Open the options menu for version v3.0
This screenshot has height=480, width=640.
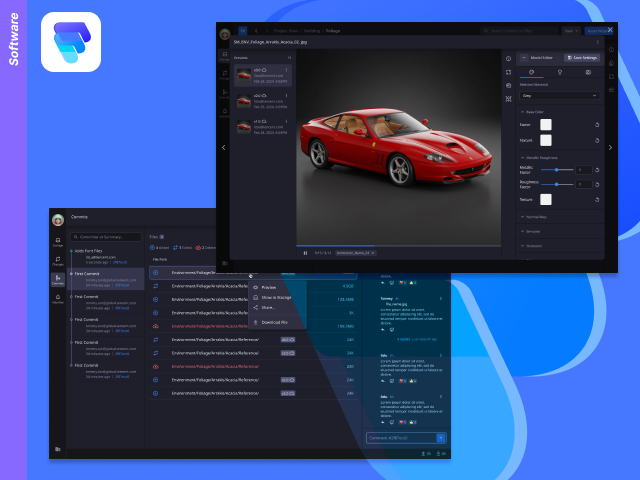[286, 70]
